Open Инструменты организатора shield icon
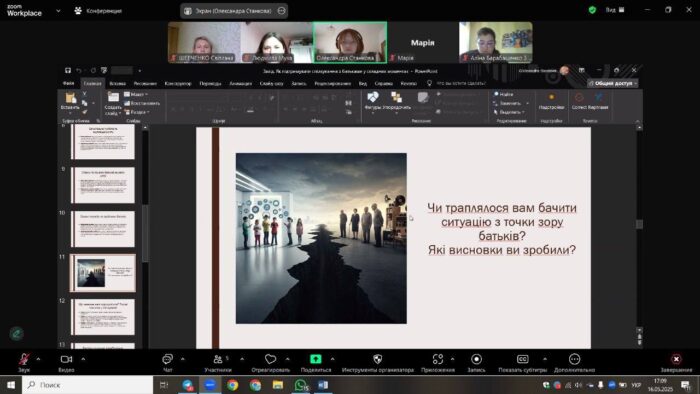Viewport: 700px width, 394px height. pyautogui.click(x=378, y=359)
